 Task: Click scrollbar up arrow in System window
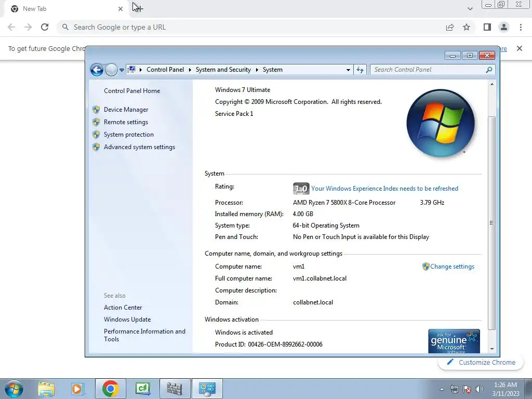pyautogui.click(x=492, y=84)
